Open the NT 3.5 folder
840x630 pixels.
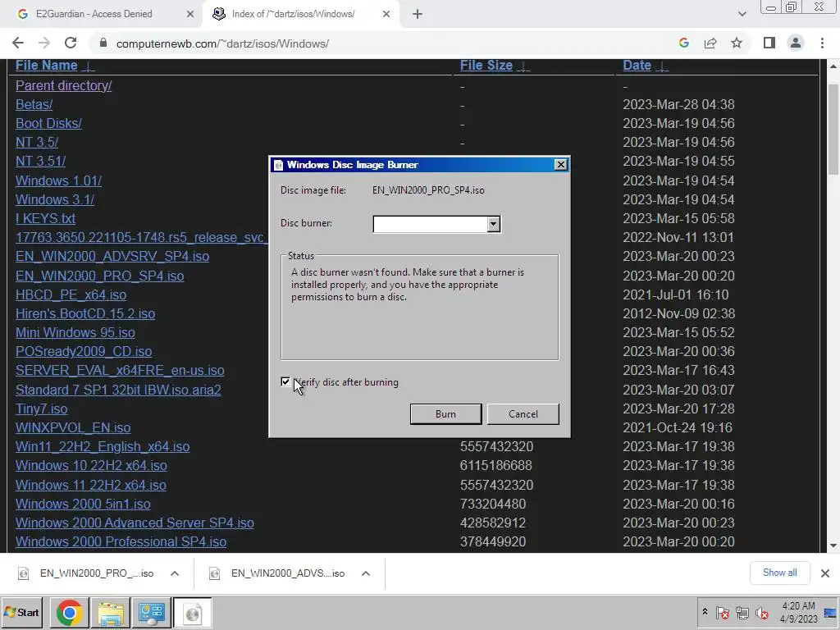(x=37, y=143)
